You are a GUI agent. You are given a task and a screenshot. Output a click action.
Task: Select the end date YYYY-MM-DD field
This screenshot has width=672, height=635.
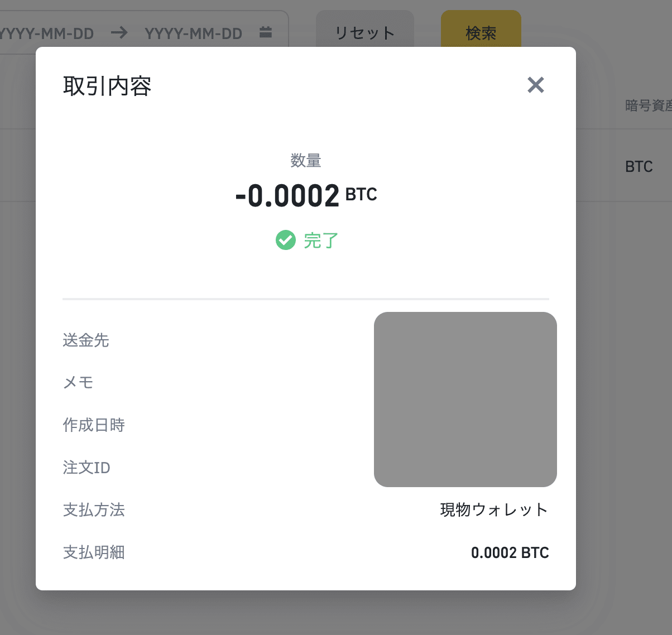[x=193, y=33]
